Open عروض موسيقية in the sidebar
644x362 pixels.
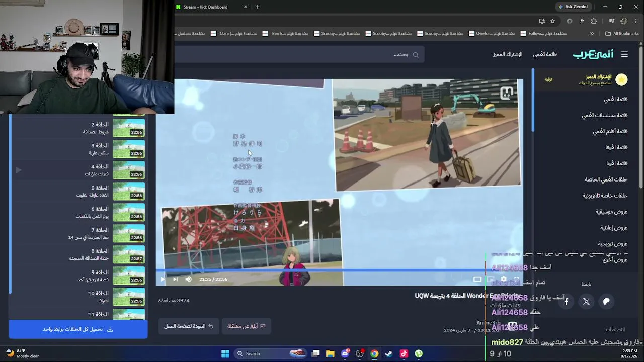(612, 212)
